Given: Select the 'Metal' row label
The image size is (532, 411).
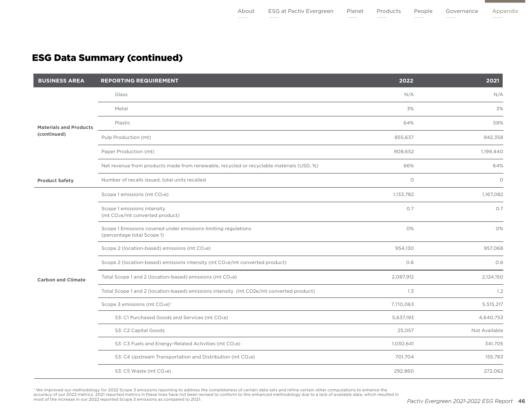Looking at the screenshot, I should pyautogui.click(x=121, y=109).
